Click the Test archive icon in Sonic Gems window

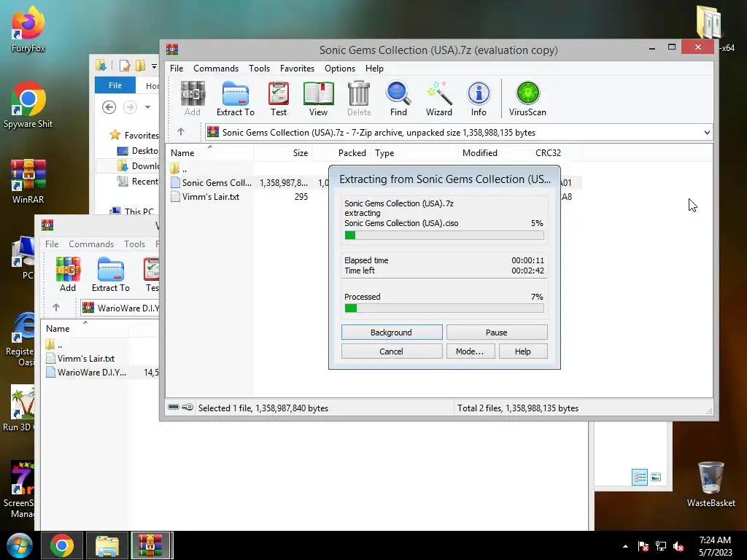click(279, 98)
